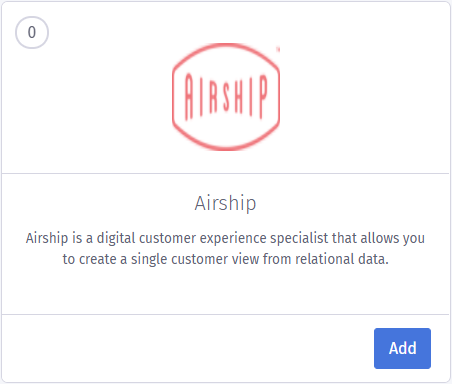Click the letter S in the logo
452x384 pixels.
point(226,97)
